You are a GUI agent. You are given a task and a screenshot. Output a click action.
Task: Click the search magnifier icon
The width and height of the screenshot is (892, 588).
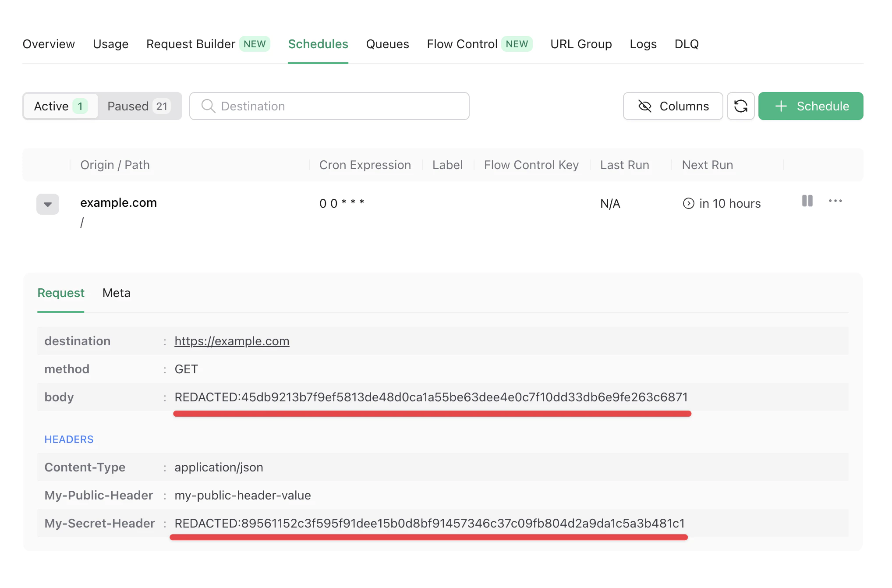click(x=208, y=106)
